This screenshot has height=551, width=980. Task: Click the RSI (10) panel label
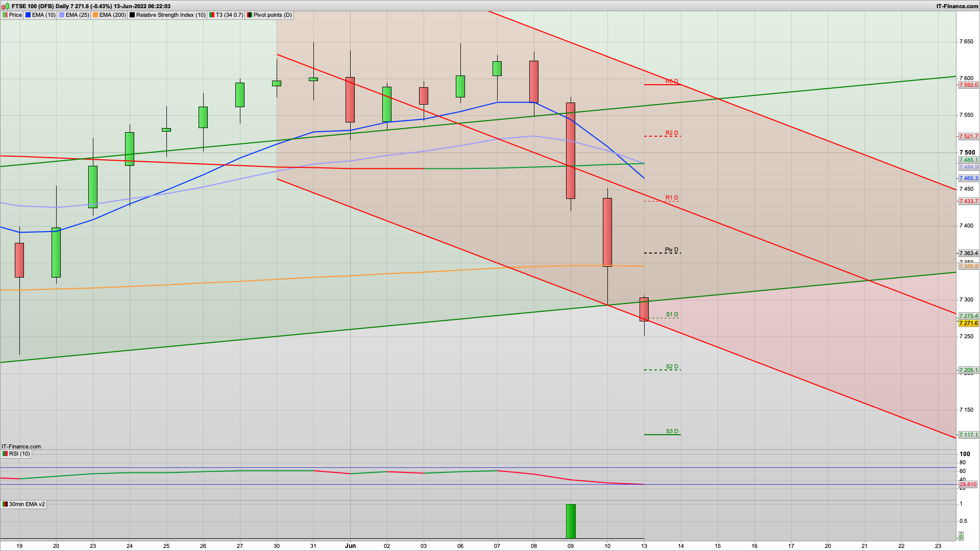click(19, 454)
